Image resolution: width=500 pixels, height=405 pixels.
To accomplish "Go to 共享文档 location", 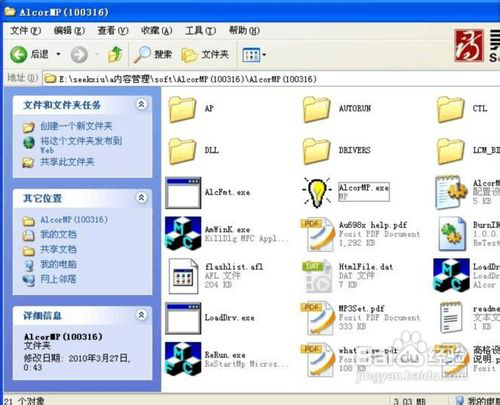I will pyautogui.click(x=58, y=249).
